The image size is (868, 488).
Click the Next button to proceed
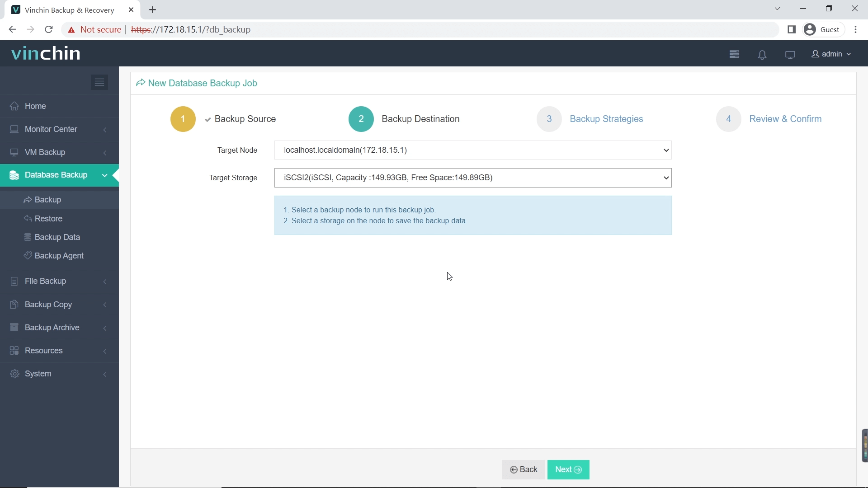(567, 469)
